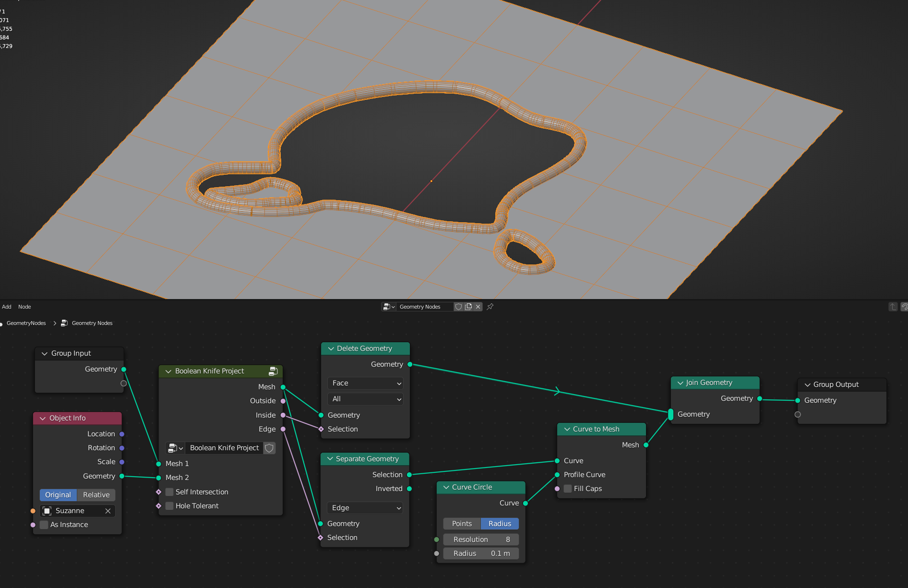
Task: Collapse the Curve to Mesh node
Action: coord(567,429)
